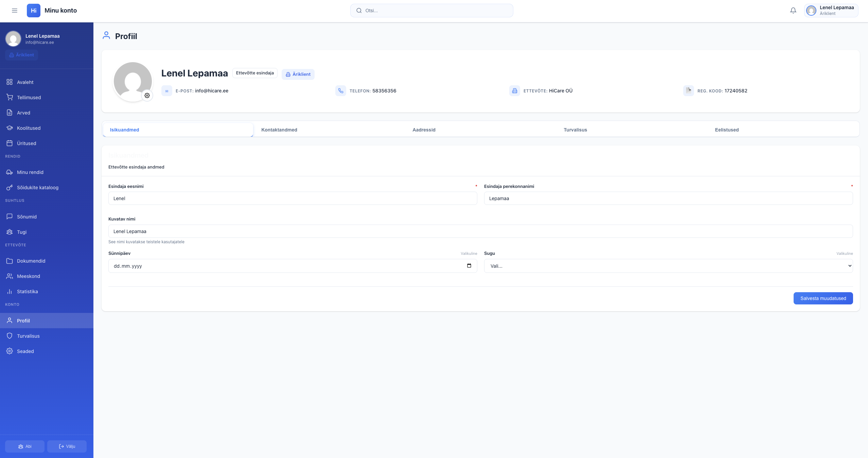Open Seaded settings in sidebar

pos(25,351)
